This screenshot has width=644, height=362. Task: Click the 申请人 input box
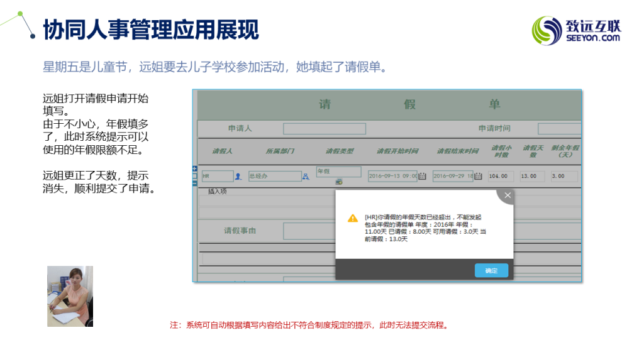coord(324,129)
